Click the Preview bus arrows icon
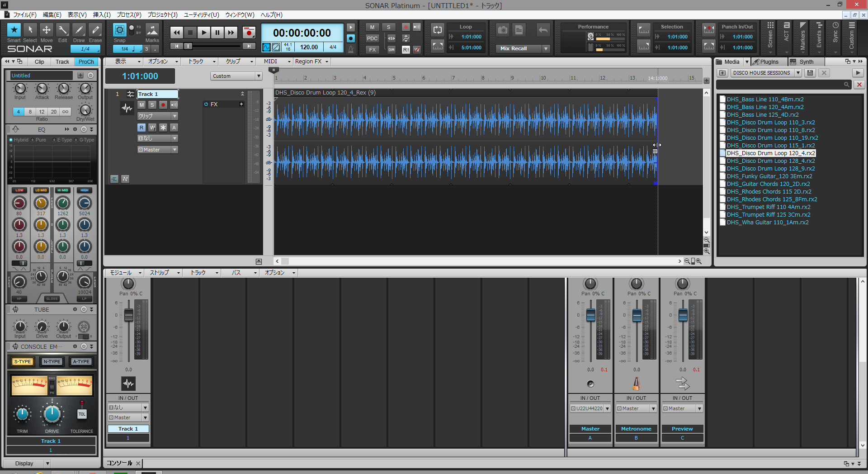The height and width of the screenshot is (474, 868). click(683, 384)
